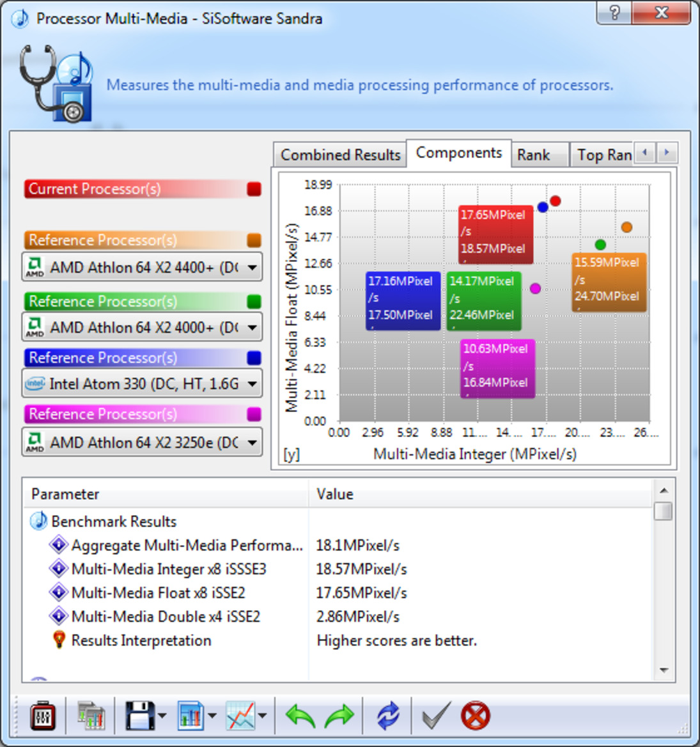Click the stethoscope multimedia module icon
This screenshot has height=747, width=700.
coord(56,84)
